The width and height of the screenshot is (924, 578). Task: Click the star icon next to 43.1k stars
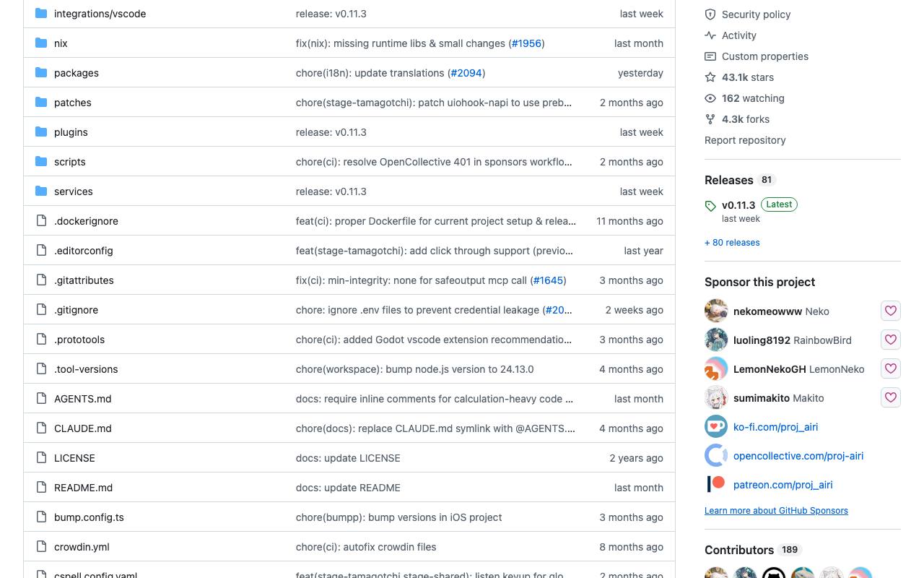(x=710, y=77)
